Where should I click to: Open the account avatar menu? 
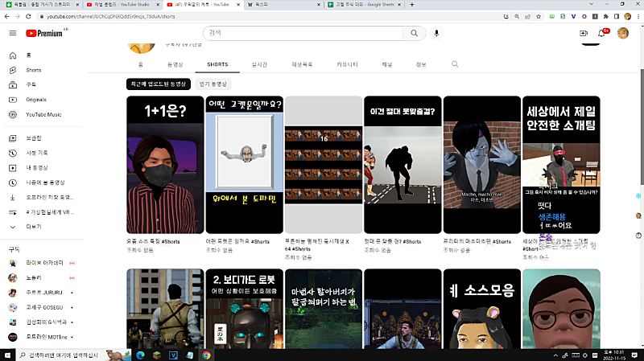pyautogui.click(x=623, y=33)
